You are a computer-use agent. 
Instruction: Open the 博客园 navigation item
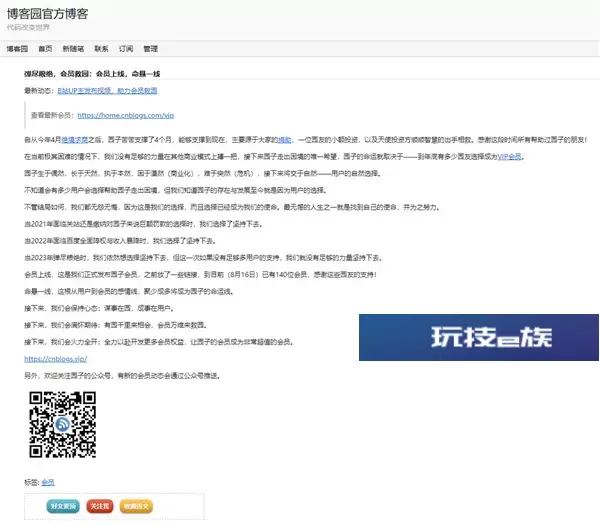tap(16, 47)
